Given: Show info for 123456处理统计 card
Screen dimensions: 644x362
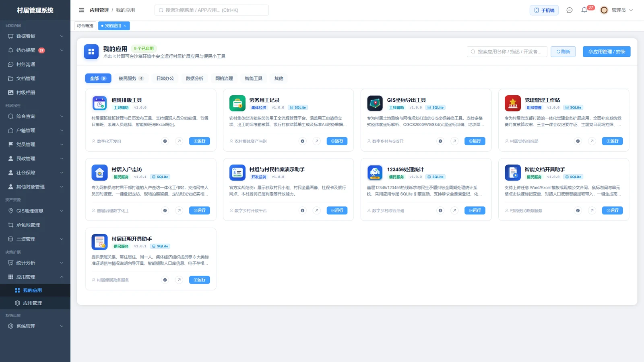Looking at the screenshot, I should coord(440,210).
